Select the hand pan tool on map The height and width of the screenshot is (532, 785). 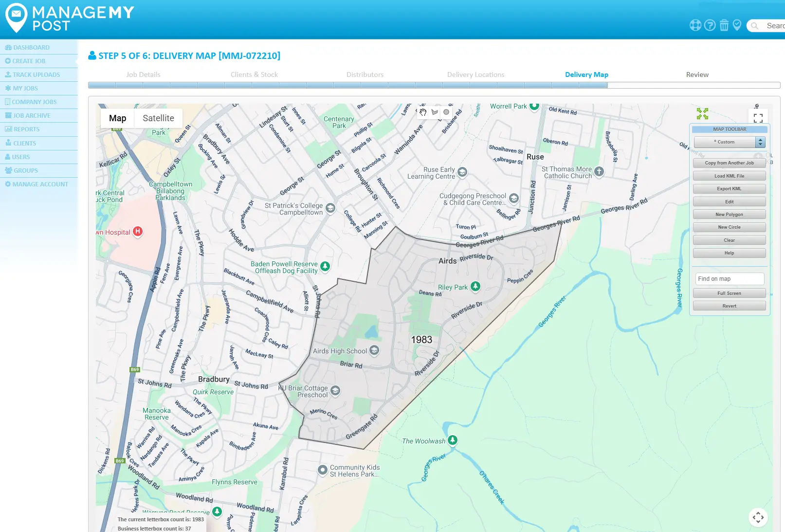(x=423, y=112)
